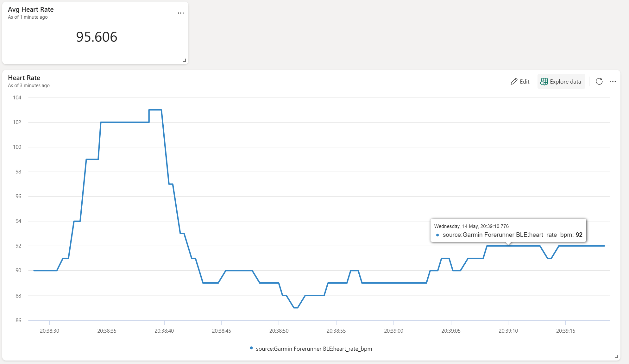
Task: Click the legend's blue series dot
Action: [251, 348]
